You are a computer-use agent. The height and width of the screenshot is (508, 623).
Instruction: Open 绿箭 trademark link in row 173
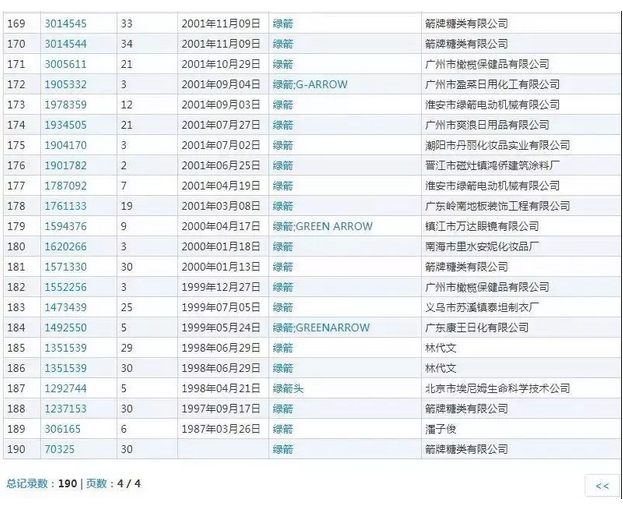tap(283, 104)
